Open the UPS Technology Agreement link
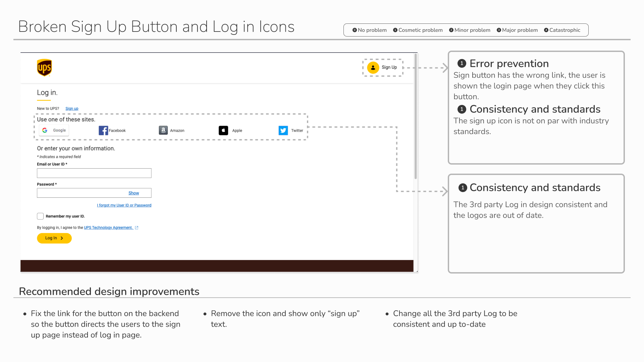 [x=108, y=228]
